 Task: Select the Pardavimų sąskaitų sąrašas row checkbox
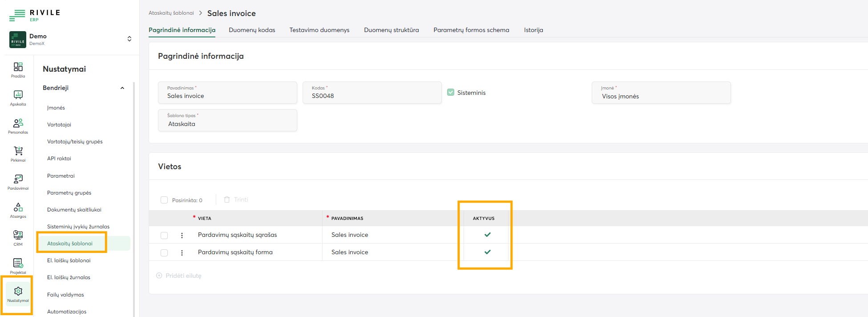[164, 235]
